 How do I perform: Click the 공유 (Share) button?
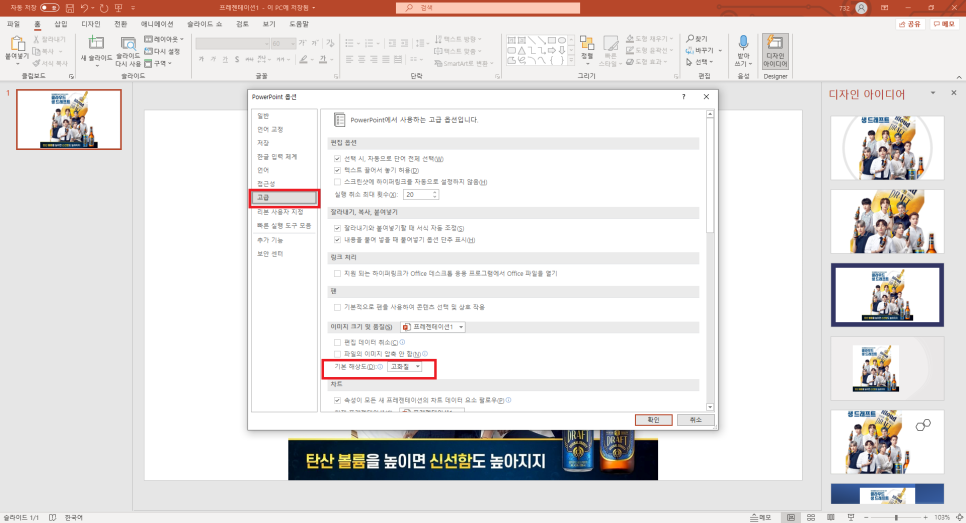click(909, 24)
